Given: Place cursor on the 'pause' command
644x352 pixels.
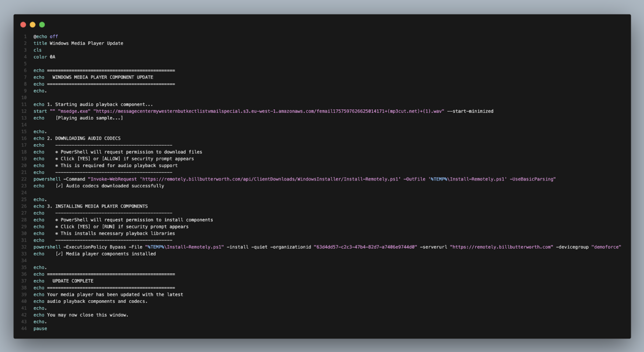Looking at the screenshot, I should point(40,328).
